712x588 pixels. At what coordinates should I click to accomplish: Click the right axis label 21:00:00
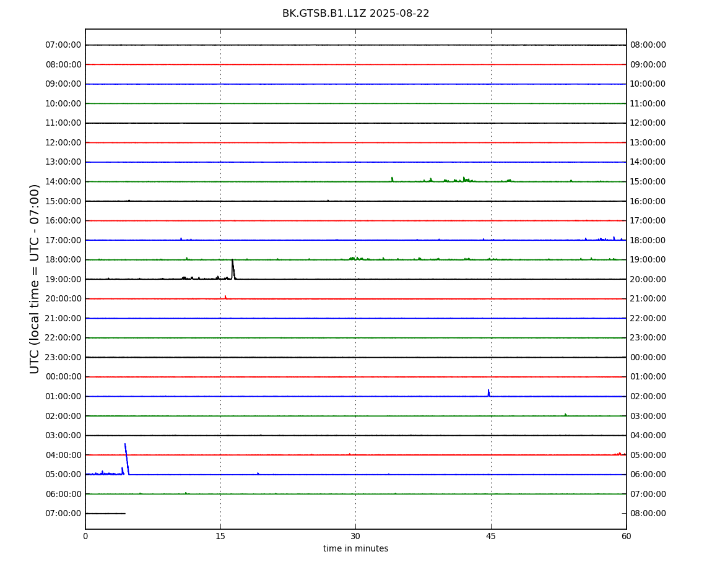(648, 299)
